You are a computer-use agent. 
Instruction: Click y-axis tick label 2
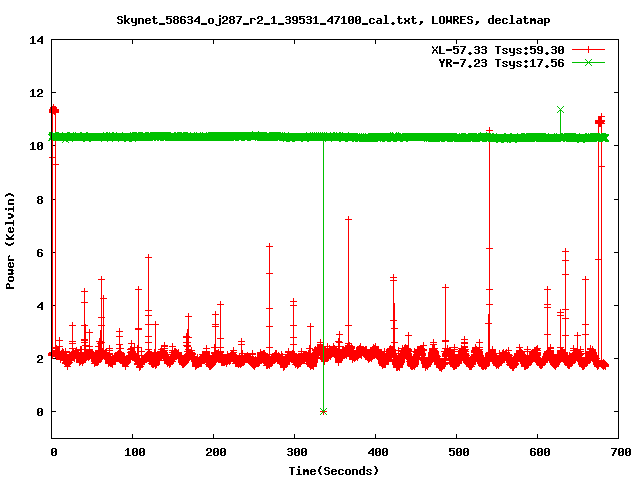tap(40, 359)
